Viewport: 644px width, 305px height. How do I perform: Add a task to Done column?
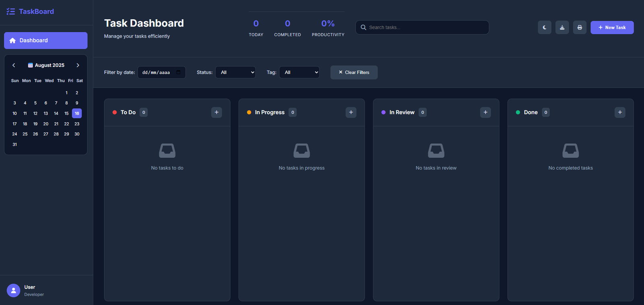(620, 112)
